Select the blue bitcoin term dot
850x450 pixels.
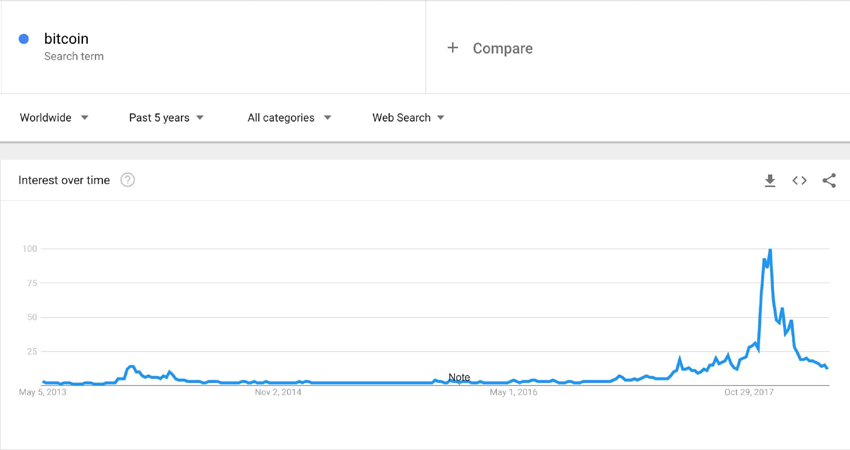(23, 38)
